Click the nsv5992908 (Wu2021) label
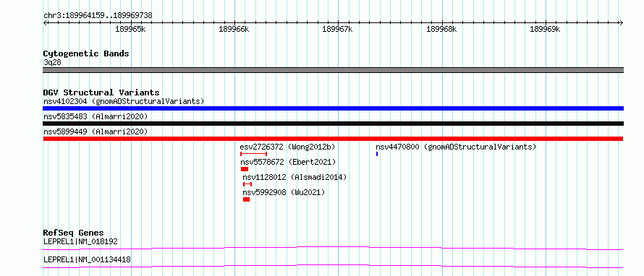 point(284,192)
